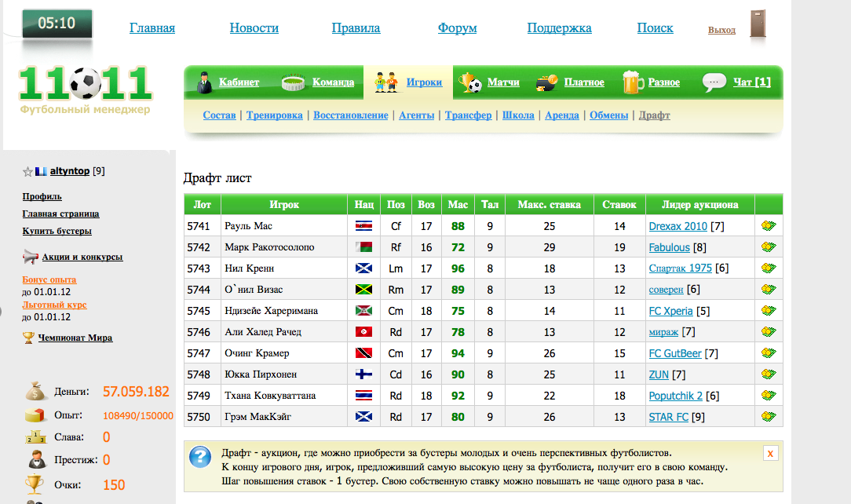Click bid icon for lot 5747 Очинг Крамер
This screenshot has height=504, width=851.
click(x=769, y=352)
